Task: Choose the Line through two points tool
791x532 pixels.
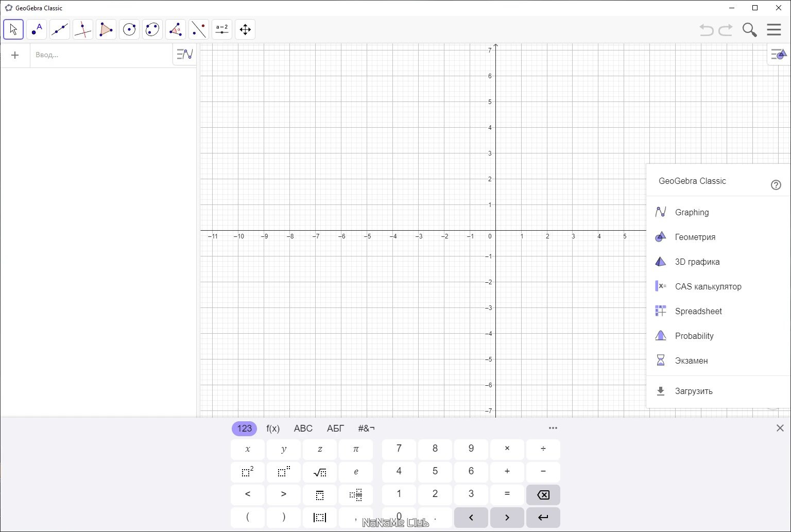Action: (x=60, y=29)
